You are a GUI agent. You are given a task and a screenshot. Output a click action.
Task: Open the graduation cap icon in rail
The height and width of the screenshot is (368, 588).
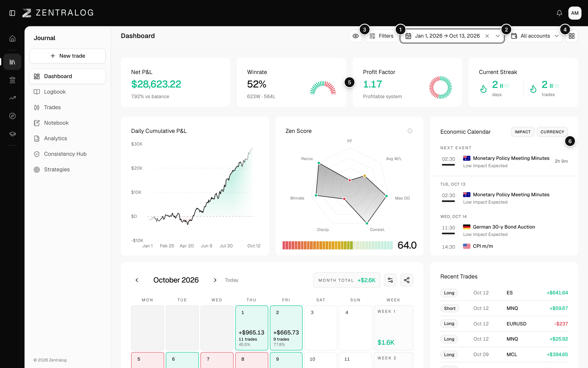[x=12, y=134]
